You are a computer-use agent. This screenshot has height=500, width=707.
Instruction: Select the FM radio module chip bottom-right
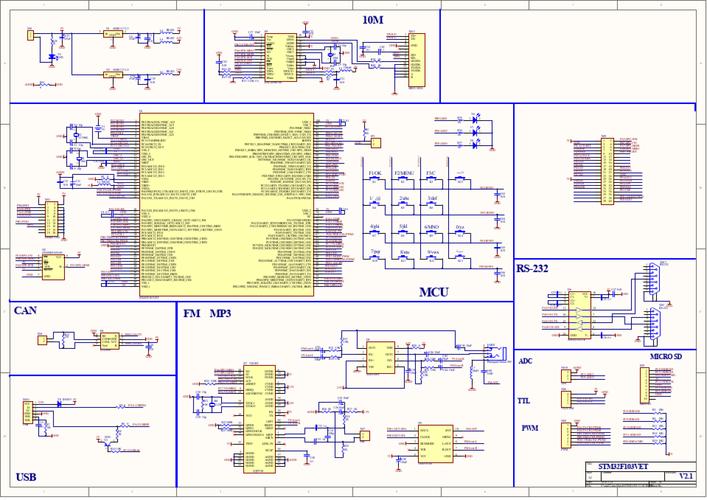tap(435, 444)
